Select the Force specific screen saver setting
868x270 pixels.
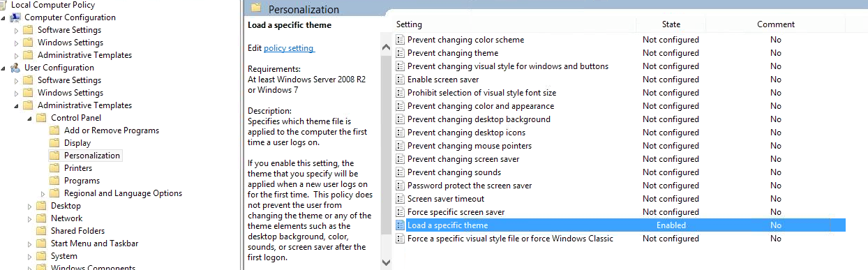point(456,212)
